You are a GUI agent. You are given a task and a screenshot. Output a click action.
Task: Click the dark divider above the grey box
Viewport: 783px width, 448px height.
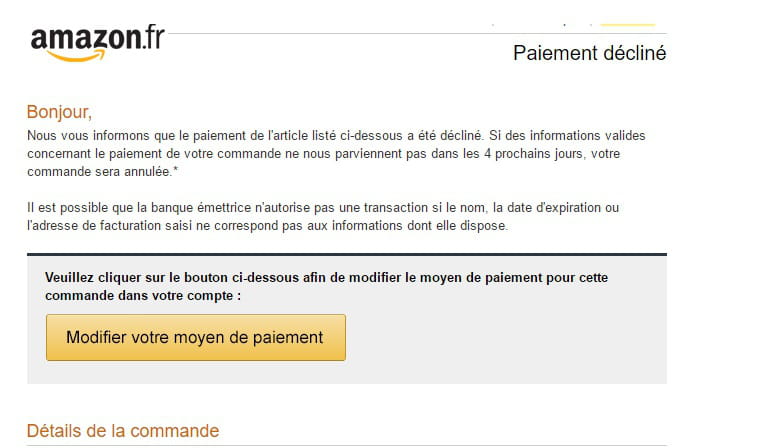[346, 255]
